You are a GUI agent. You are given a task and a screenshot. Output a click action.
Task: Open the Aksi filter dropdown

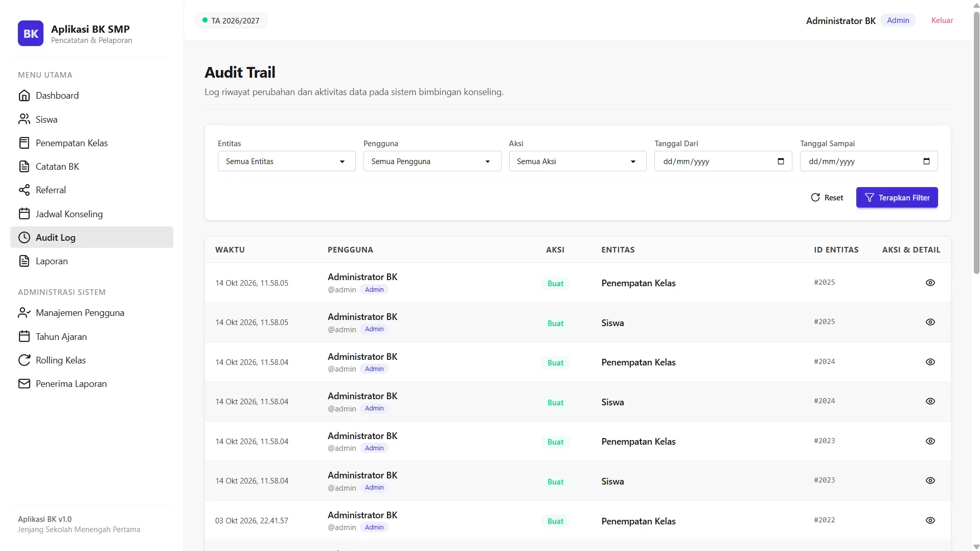tap(577, 161)
